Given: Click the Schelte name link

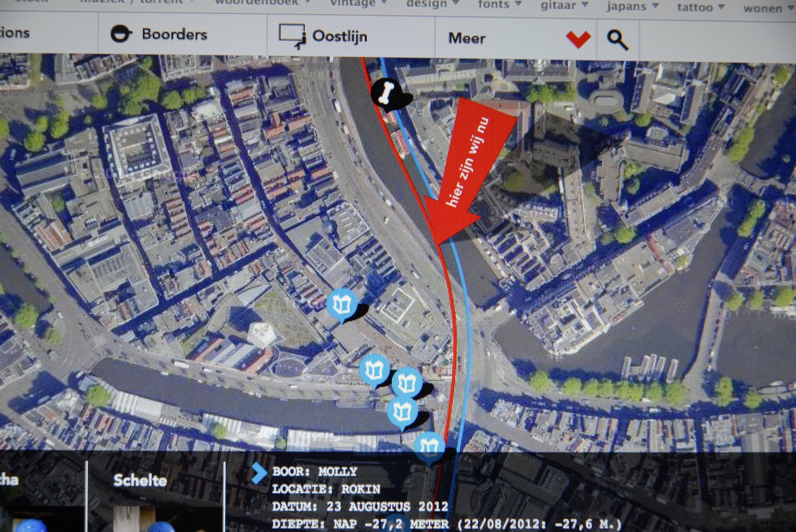Looking at the screenshot, I should tap(140, 481).
